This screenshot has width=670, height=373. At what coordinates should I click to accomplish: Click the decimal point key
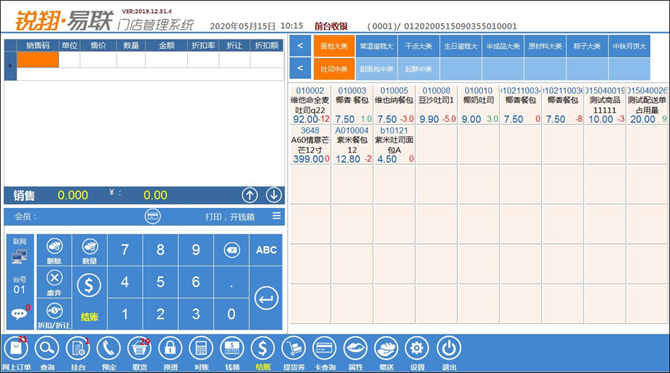tap(231, 282)
